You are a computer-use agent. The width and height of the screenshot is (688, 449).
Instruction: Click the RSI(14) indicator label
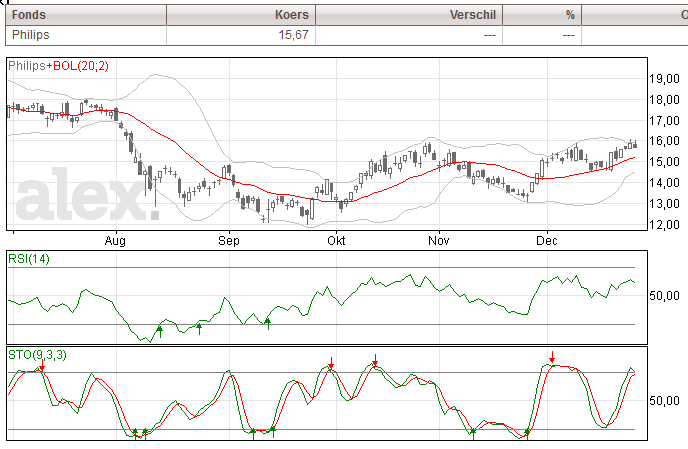29,259
